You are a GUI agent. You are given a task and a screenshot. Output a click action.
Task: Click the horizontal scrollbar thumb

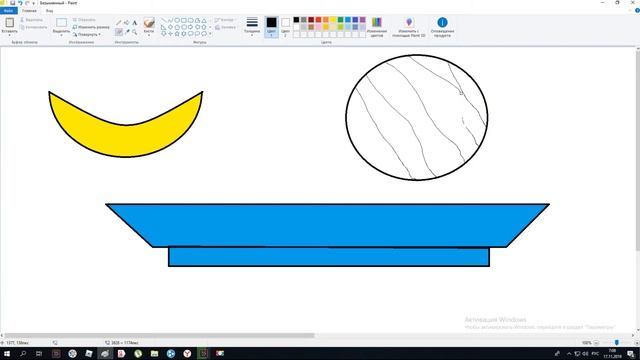coord(160,335)
